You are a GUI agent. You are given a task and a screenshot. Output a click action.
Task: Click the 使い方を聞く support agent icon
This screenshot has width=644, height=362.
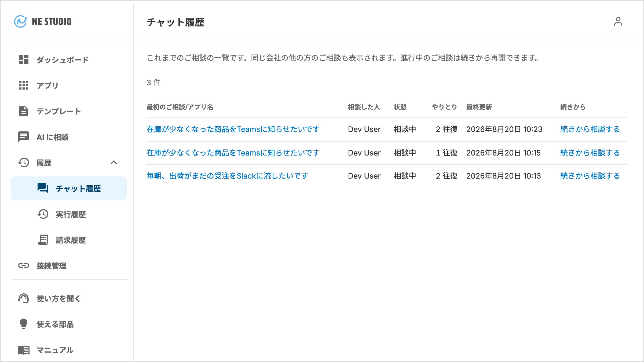pos(24,298)
